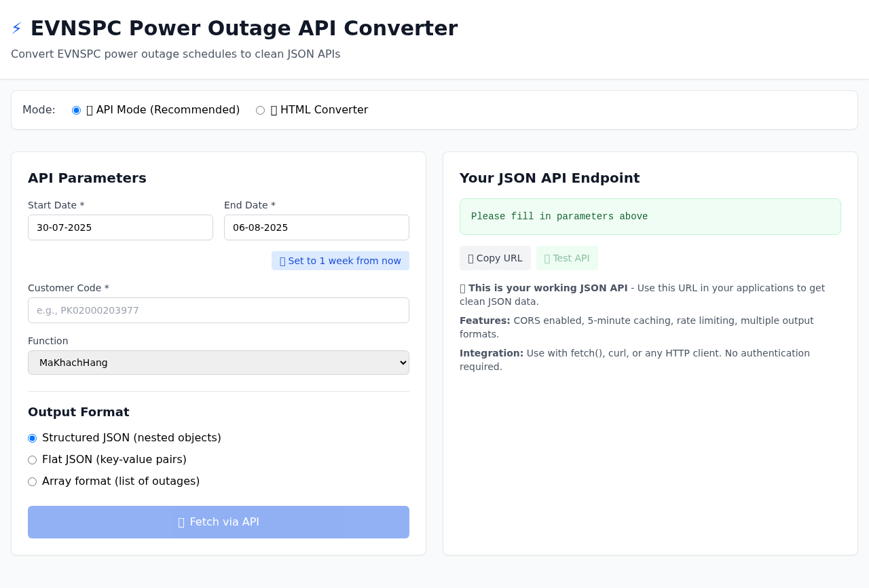Select the API Mode radio button
Image resolution: width=869 pixels, height=588 pixels.
(x=76, y=109)
